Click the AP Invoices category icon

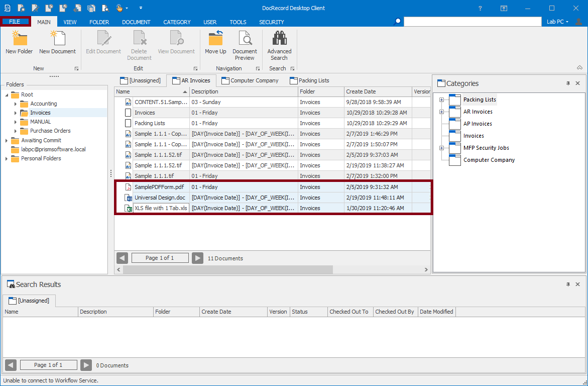(x=454, y=124)
